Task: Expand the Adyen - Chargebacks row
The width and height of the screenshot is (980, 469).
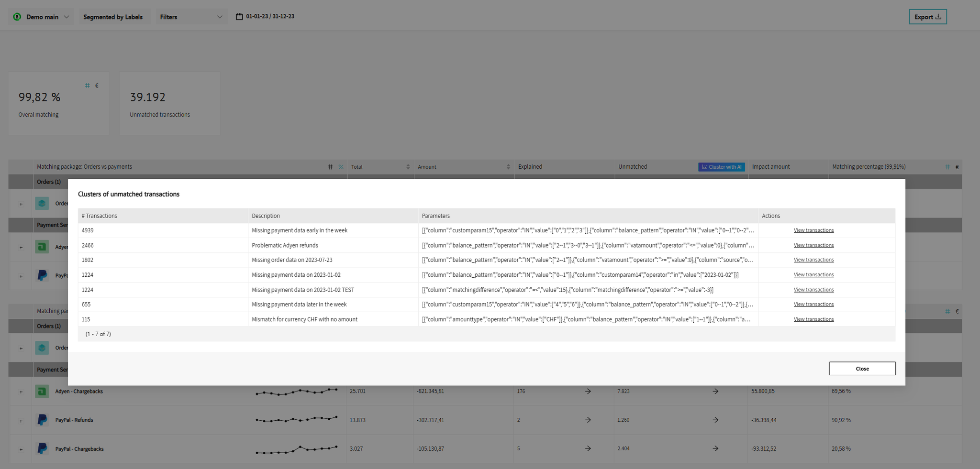Action: coord(21,392)
